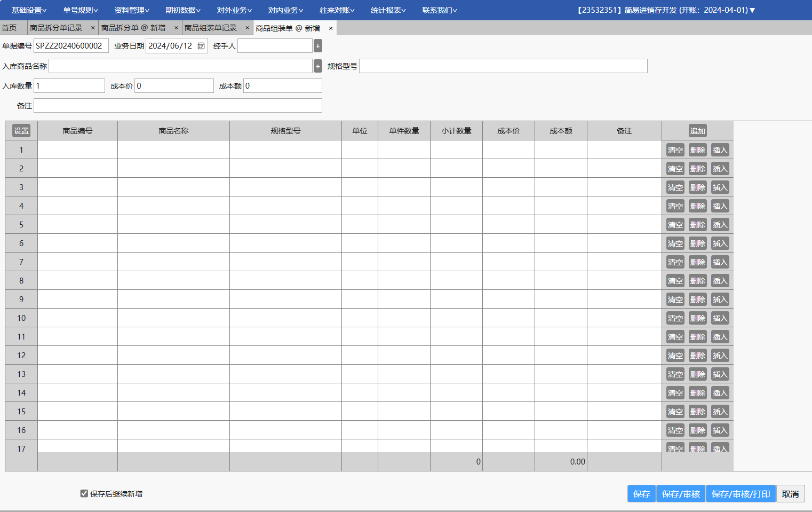Click 删除 in row 1
Screen dimensions: 812x512
click(697, 150)
